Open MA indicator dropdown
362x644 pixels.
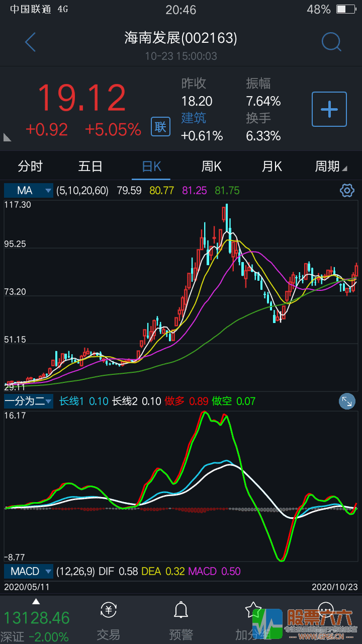click(x=28, y=191)
